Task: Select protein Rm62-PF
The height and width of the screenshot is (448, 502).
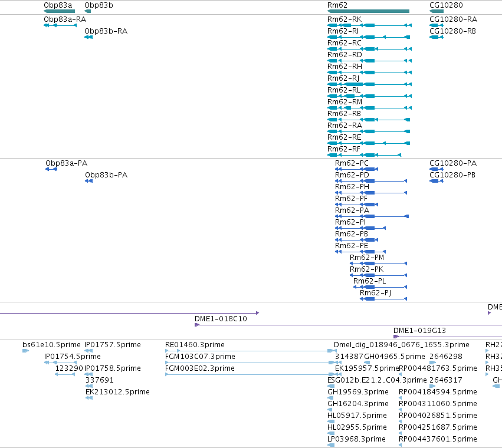Action: tap(357, 205)
